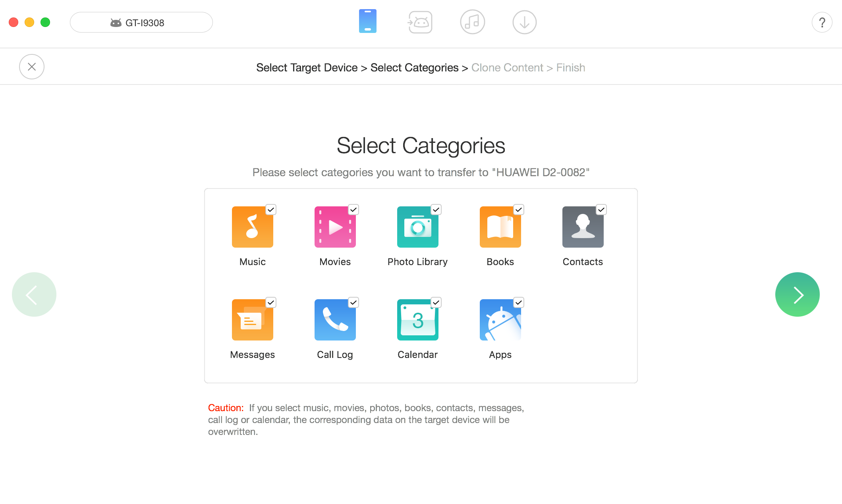Viewport: 842px width, 504px height.
Task: Click the close X button on wizard
Action: 33,67
